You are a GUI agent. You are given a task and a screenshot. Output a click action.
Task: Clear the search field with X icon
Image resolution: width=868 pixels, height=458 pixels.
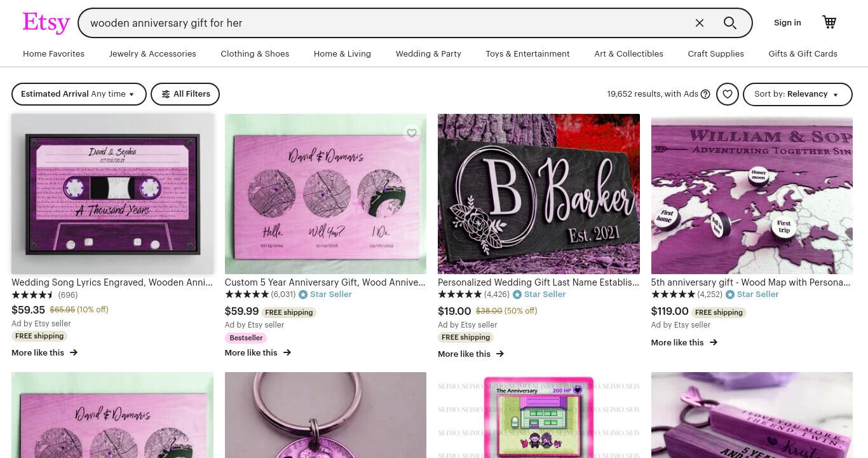click(700, 23)
